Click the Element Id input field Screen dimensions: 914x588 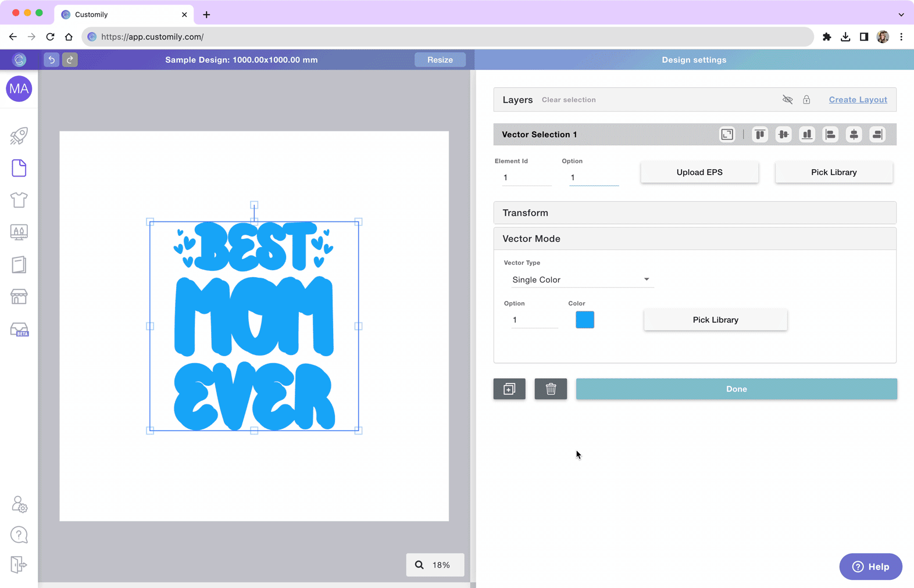click(527, 178)
